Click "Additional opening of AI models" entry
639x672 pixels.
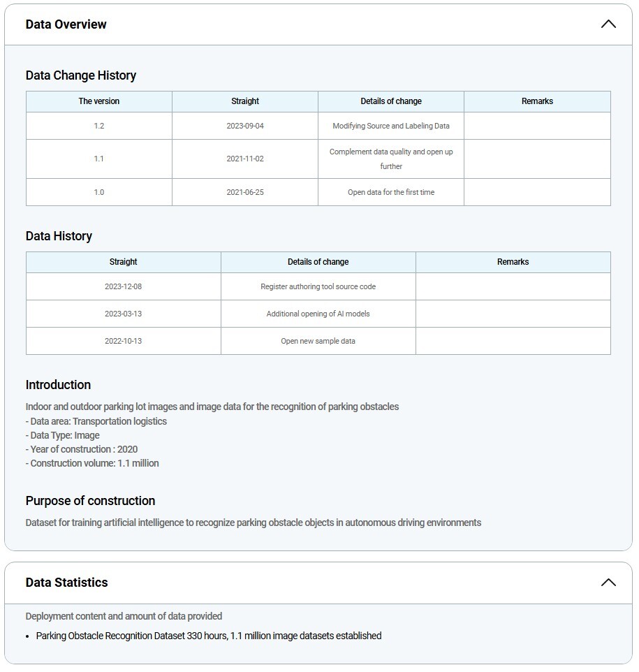(x=318, y=314)
